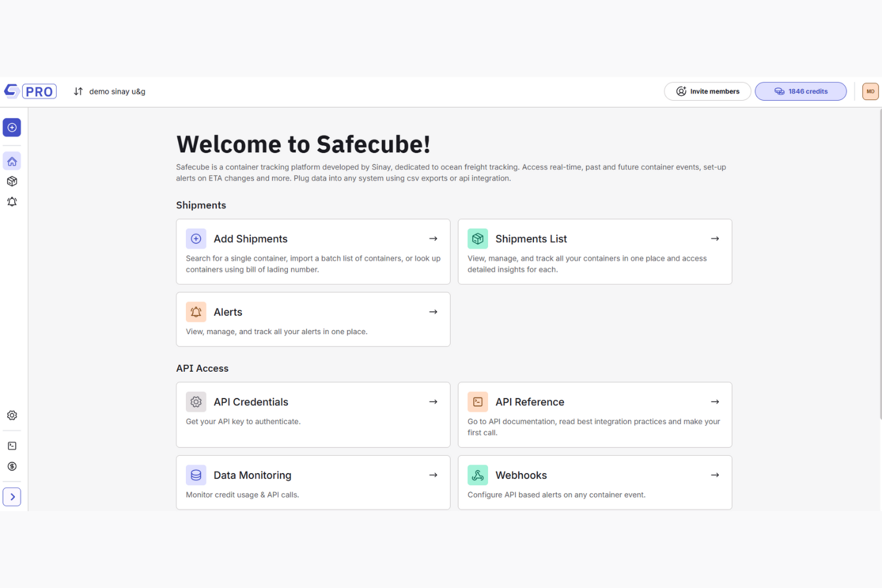Image resolution: width=882 pixels, height=588 pixels.
Task: Click "Get your API key to authenticate." text
Action: pyautogui.click(x=243, y=422)
